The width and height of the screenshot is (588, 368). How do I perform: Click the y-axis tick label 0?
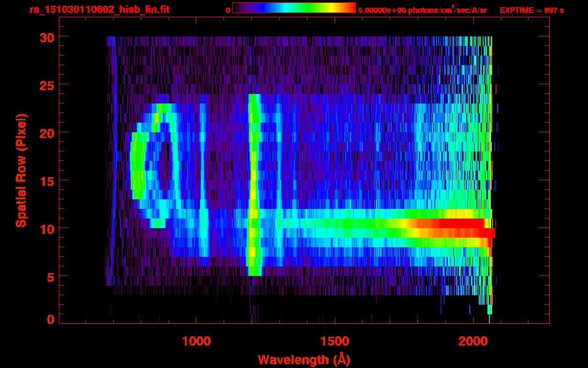[50, 320]
